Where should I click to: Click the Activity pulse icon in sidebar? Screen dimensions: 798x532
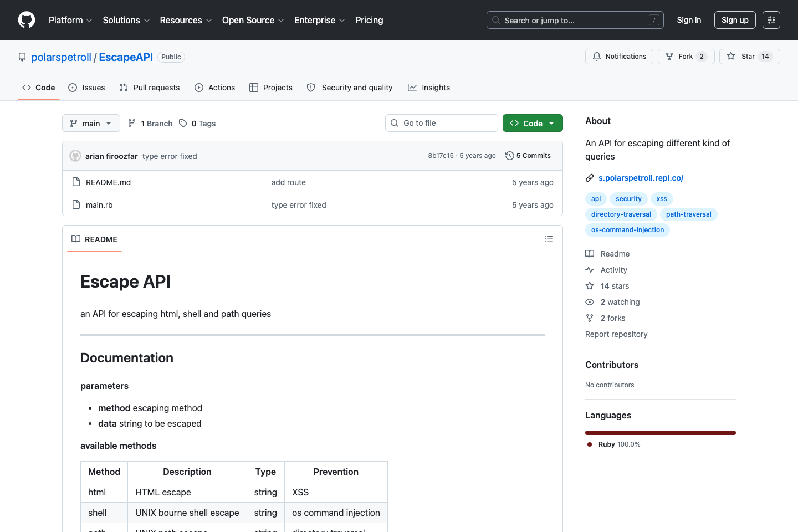[590, 270]
